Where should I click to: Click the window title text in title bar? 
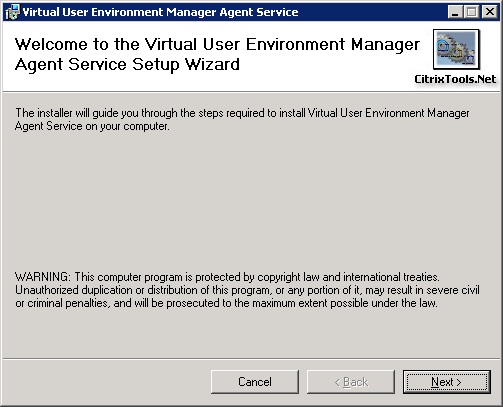pos(160,12)
